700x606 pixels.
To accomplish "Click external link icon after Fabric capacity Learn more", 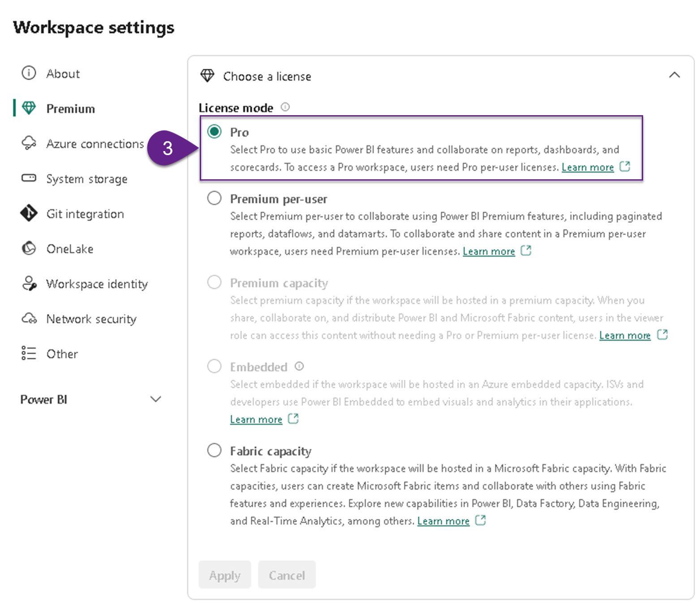I will click(480, 520).
